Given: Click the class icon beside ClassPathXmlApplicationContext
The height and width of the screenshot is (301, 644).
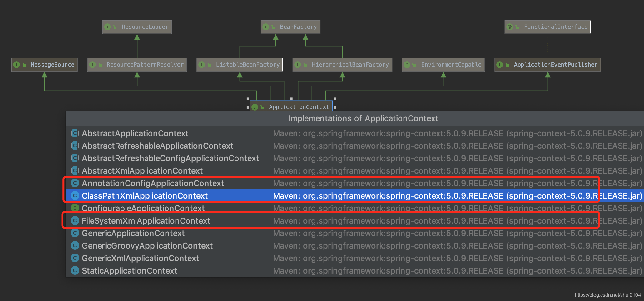Looking at the screenshot, I should click(x=75, y=196).
